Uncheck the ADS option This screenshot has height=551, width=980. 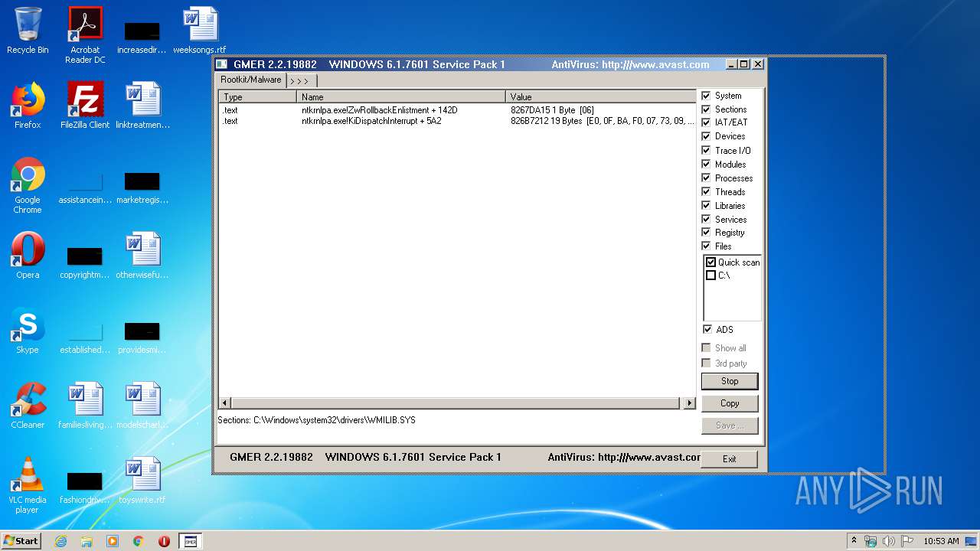click(x=707, y=330)
